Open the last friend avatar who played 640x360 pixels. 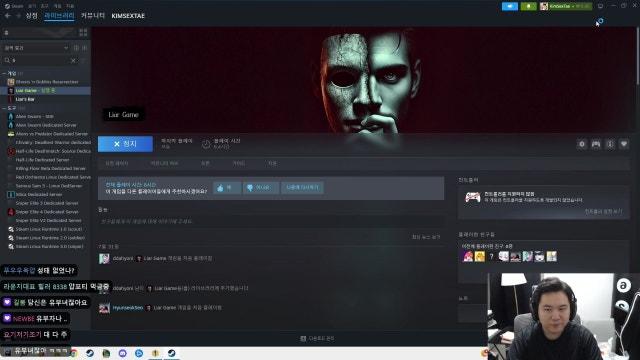[x=551, y=256]
